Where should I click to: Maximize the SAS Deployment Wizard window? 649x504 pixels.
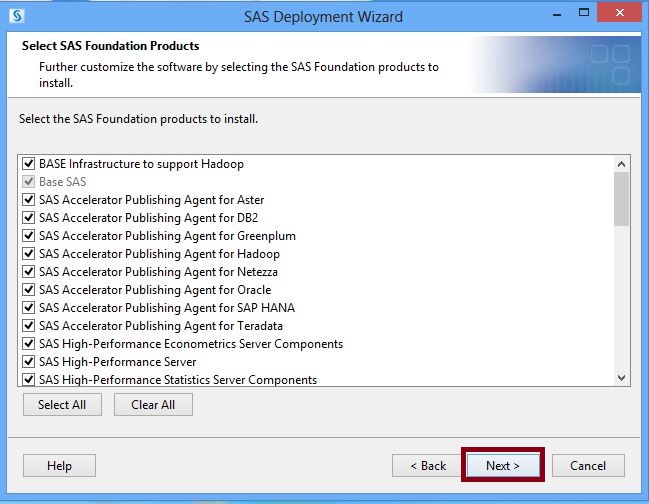584,12
